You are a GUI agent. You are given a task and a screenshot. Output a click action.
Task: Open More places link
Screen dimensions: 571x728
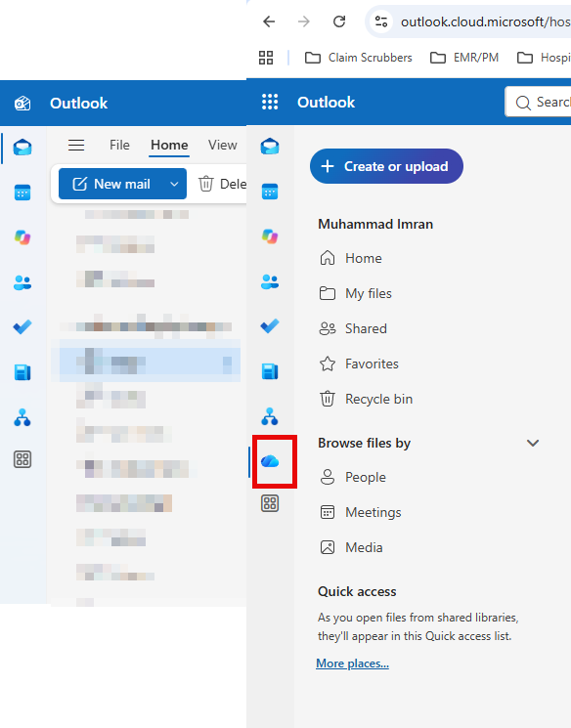click(352, 664)
